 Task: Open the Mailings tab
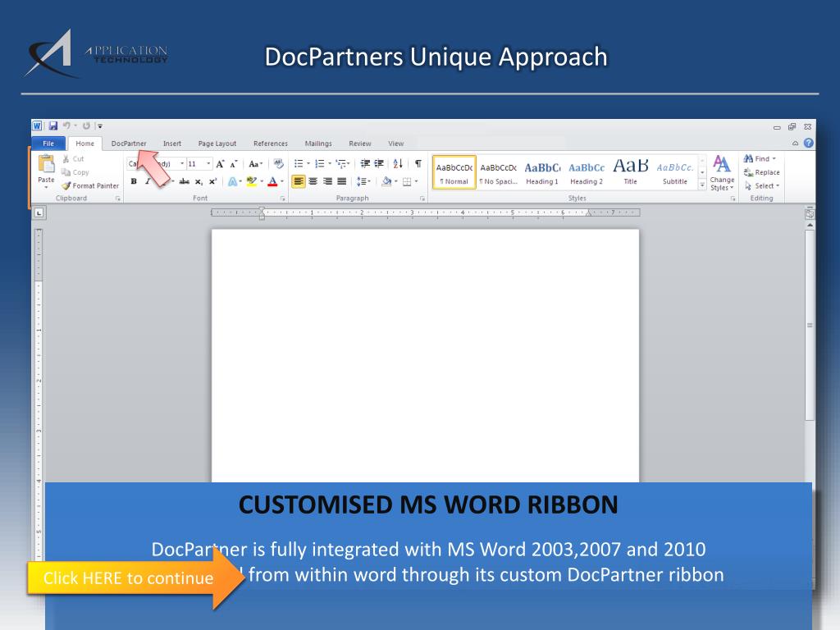[318, 144]
